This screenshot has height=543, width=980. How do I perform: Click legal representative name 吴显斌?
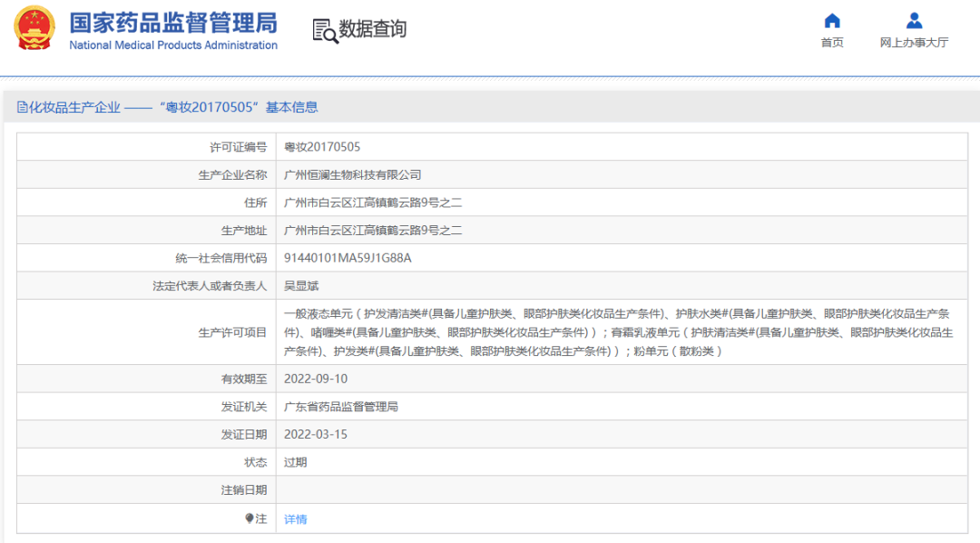tap(301, 286)
